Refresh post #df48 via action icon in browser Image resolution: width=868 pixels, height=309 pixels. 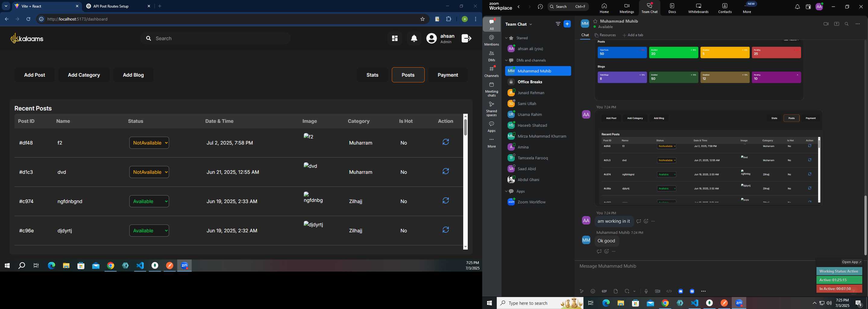(x=445, y=142)
